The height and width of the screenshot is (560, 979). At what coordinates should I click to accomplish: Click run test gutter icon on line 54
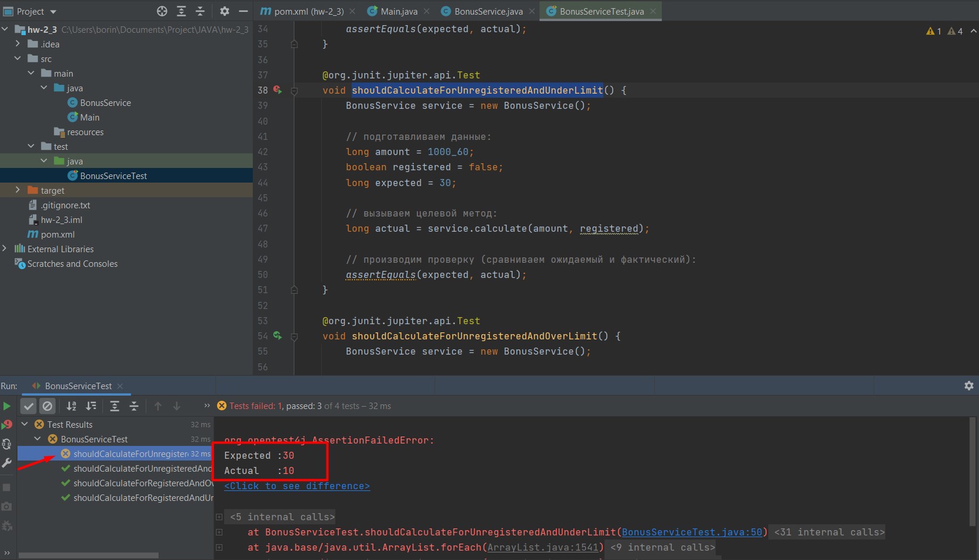point(277,336)
